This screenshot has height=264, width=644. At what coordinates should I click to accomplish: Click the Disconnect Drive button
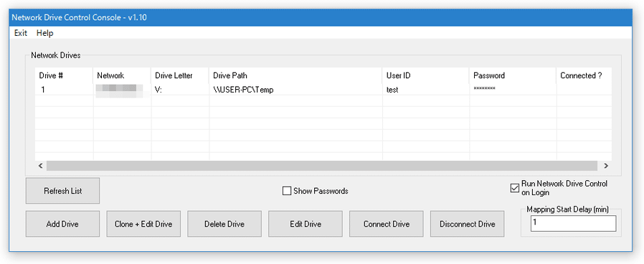click(x=468, y=224)
